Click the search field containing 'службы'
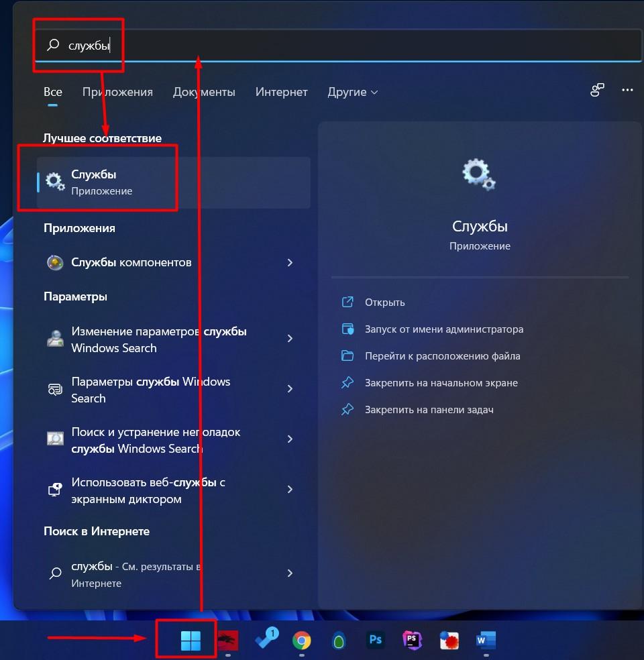The height and width of the screenshot is (660, 644). (339, 45)
